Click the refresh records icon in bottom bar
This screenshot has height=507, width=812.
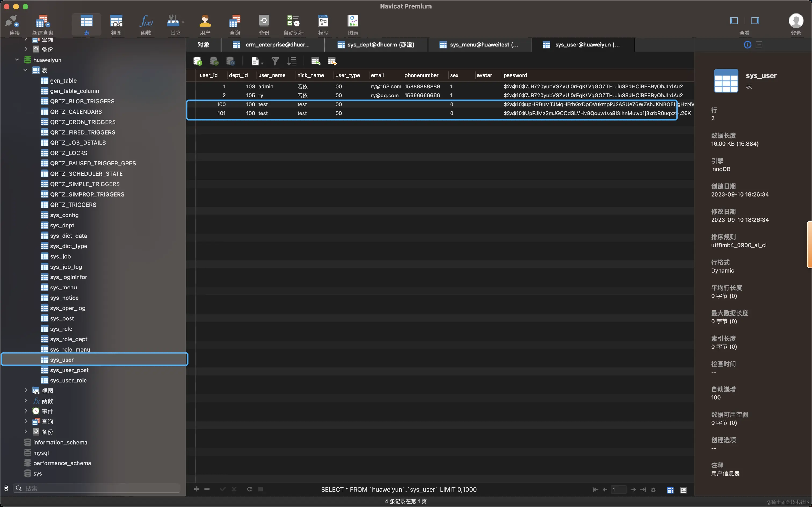pyautogui.click(x=249, y=489)
